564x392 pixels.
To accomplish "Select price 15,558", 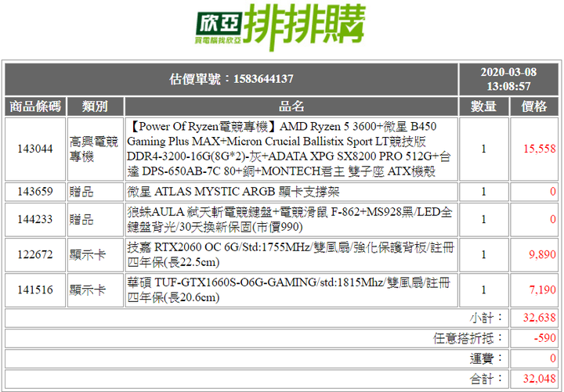I will point(540,149).
